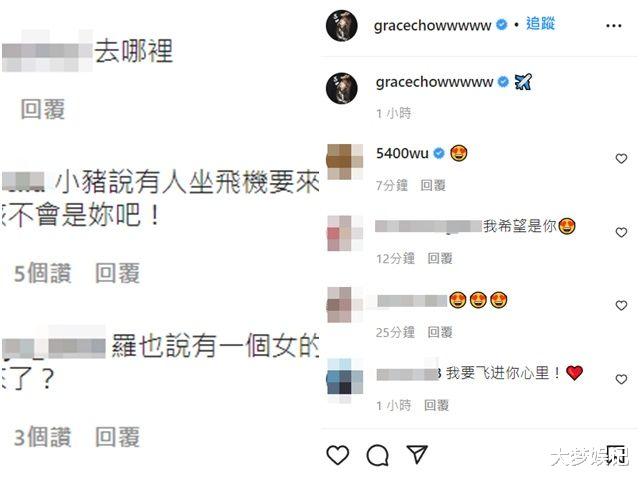
Task: Like the post with the heart icon
Action: tap(338, 455)
